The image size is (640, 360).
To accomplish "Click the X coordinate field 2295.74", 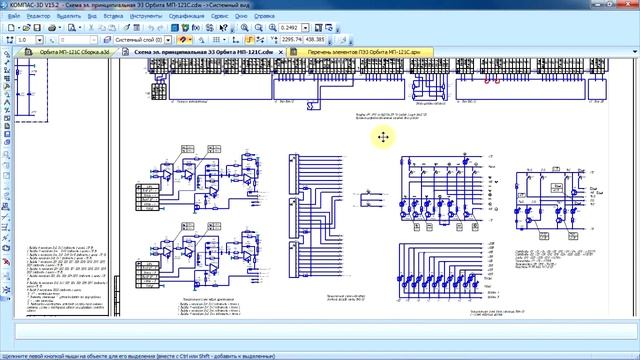I will click(292, 40).
